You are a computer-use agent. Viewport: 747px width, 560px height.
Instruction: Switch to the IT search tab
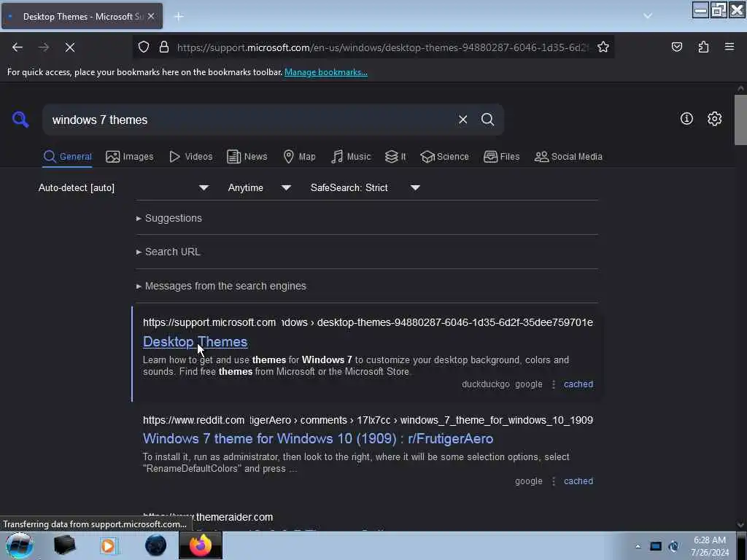pos(395,157)
